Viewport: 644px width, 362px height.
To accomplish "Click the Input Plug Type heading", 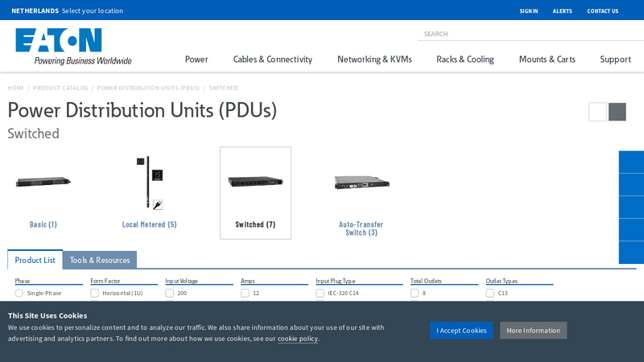I will click(335, 281).
